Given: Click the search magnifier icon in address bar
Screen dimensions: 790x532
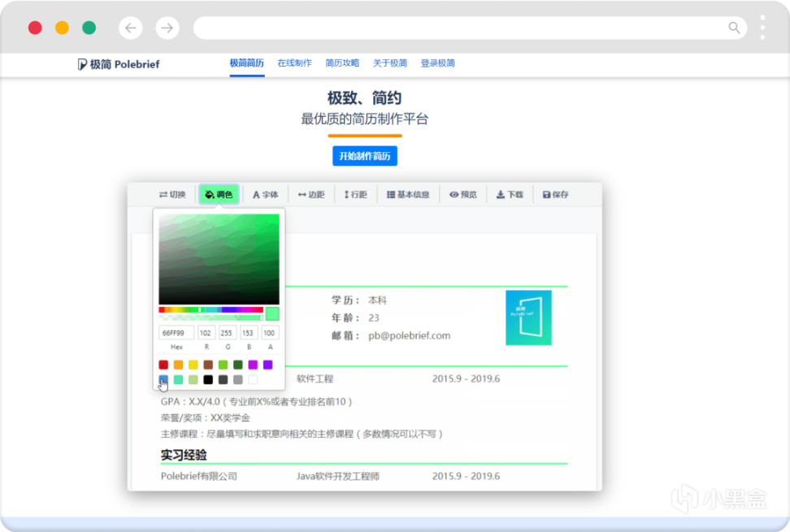Looking at the screenshot, I should (734, 28).
